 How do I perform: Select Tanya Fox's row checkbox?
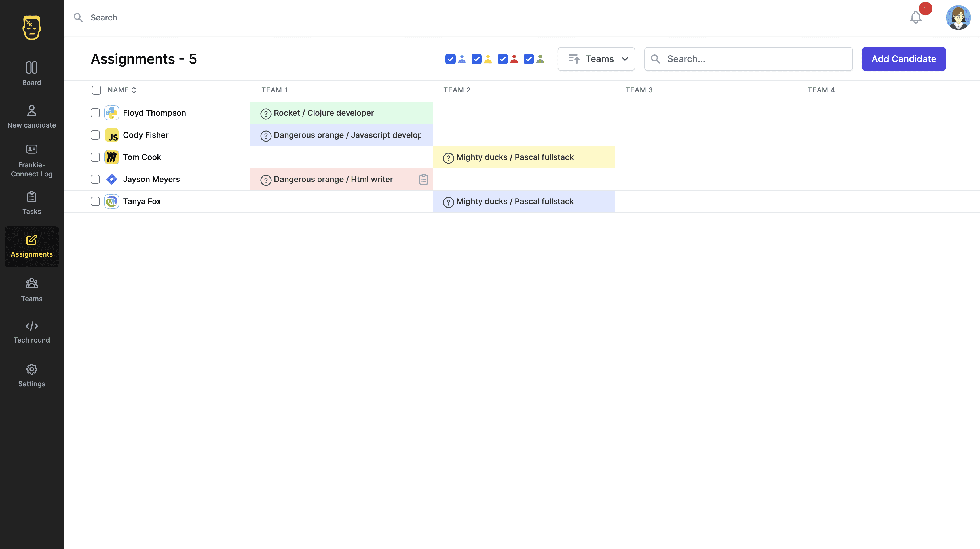click(95, 201)
